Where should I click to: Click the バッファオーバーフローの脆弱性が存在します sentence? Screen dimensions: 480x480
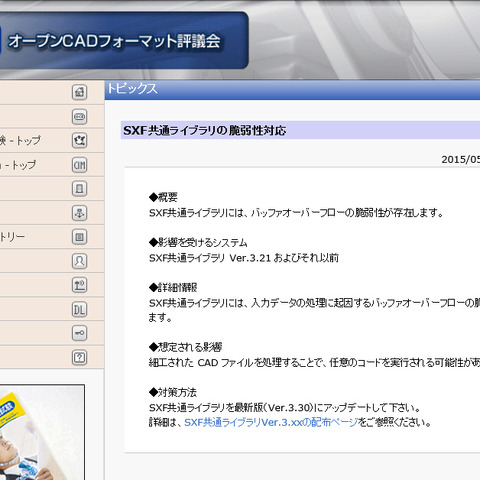click(296, 212)
